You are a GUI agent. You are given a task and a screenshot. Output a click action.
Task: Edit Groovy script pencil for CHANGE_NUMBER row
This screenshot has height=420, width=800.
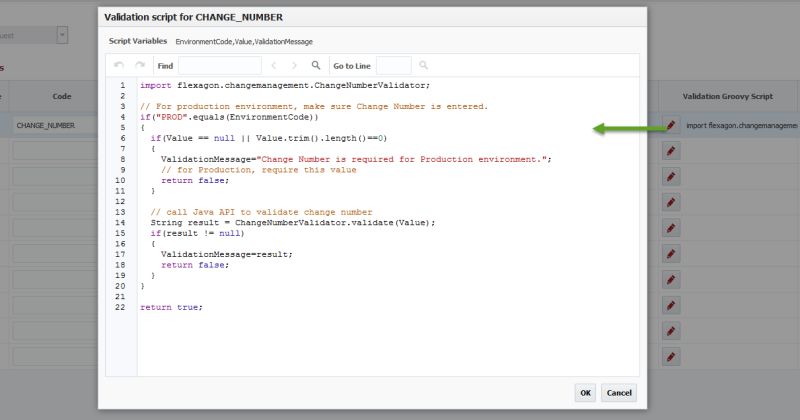pyautogui.click(x=671, y=125)
